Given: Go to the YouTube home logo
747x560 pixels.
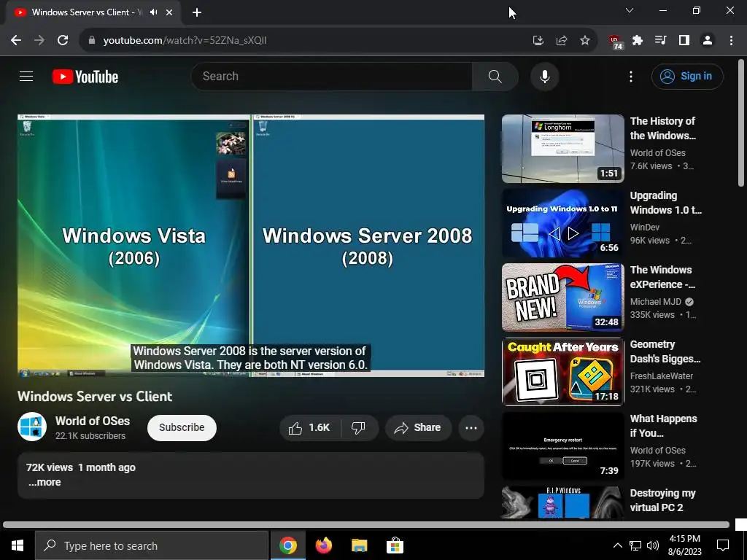Looking at the screenshot, I should click(85, 77).
